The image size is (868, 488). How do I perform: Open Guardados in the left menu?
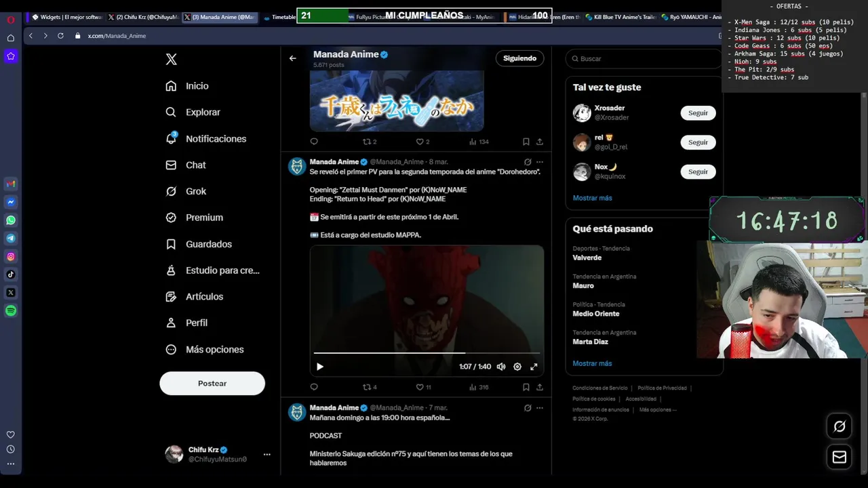[x=199, y=244]
